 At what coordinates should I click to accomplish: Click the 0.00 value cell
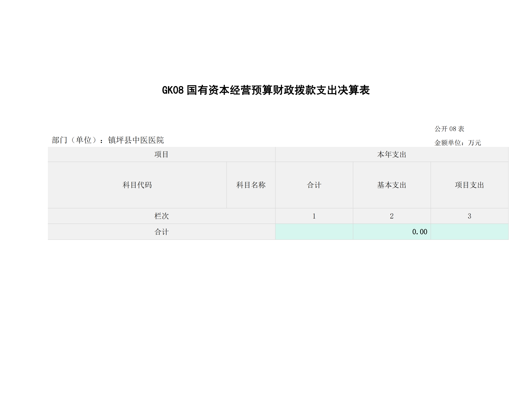tap(392, 232)
